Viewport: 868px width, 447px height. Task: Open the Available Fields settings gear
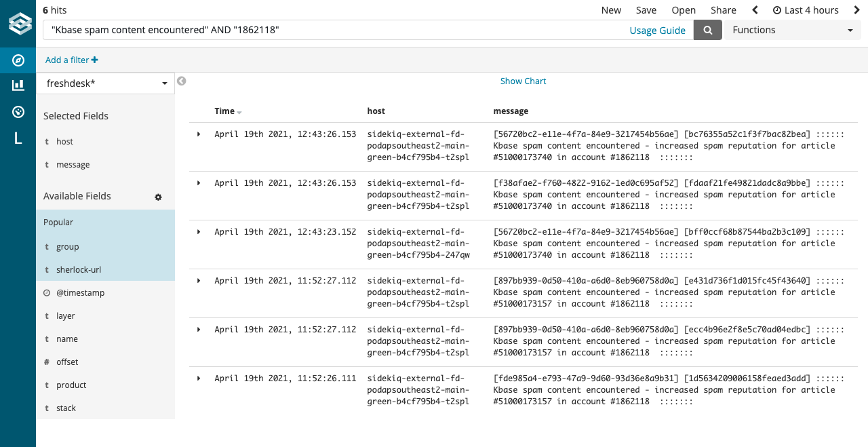[158, 197]
